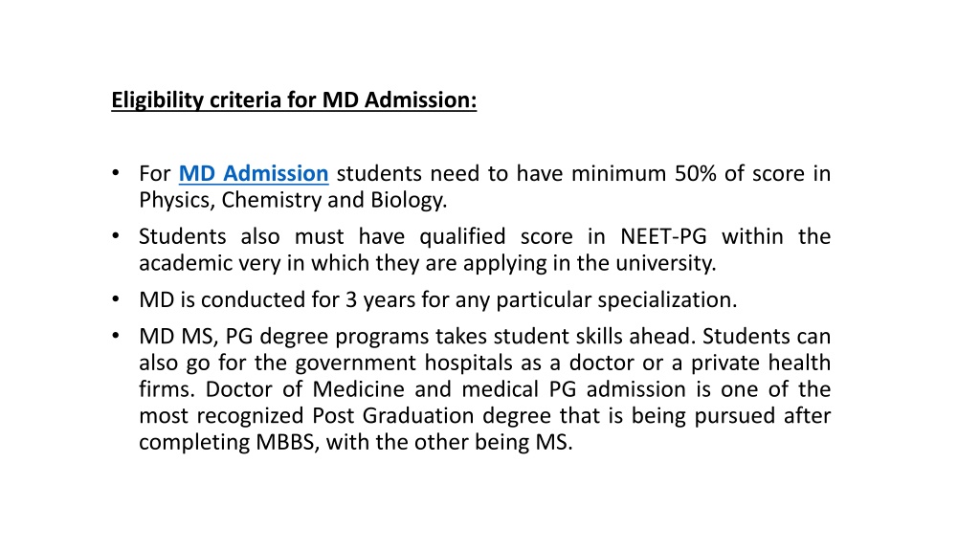
Task: Click the word 'university.' ending second bullet
Action: pos(666,263)
